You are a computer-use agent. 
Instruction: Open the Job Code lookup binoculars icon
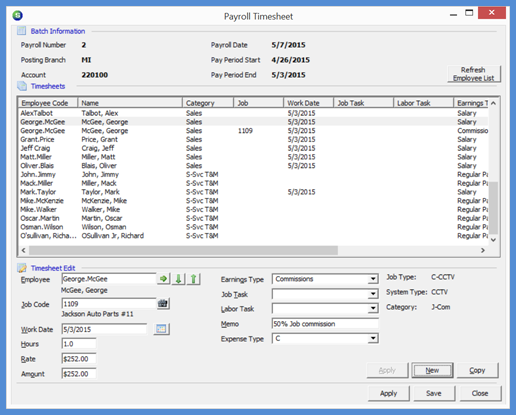[x=163, y=304]
